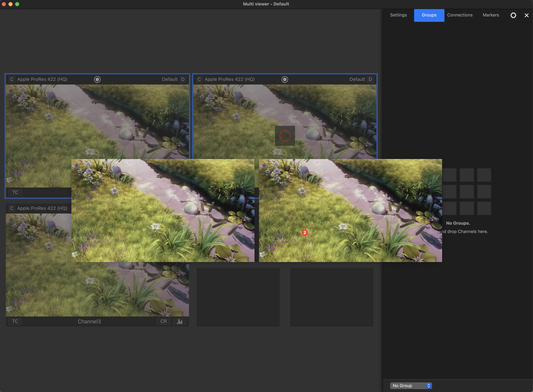Open the gear settings icon in the side panel
This screenshot has width=533, height=392.
(x=513, y=15)
